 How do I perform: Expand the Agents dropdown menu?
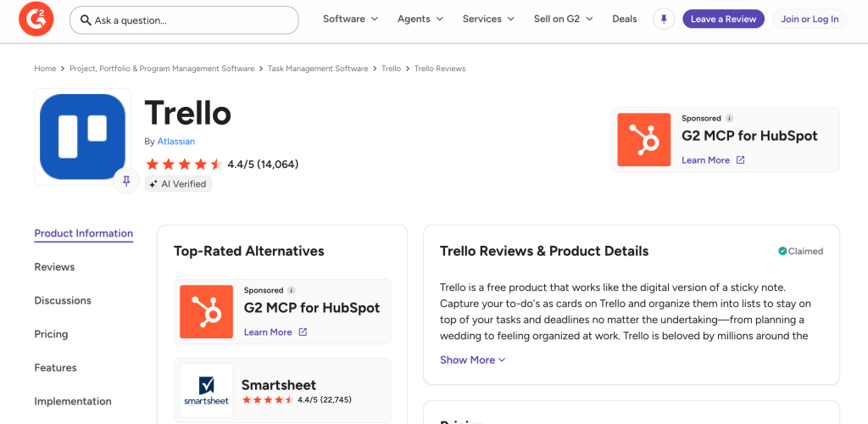[x=420, y=19]
